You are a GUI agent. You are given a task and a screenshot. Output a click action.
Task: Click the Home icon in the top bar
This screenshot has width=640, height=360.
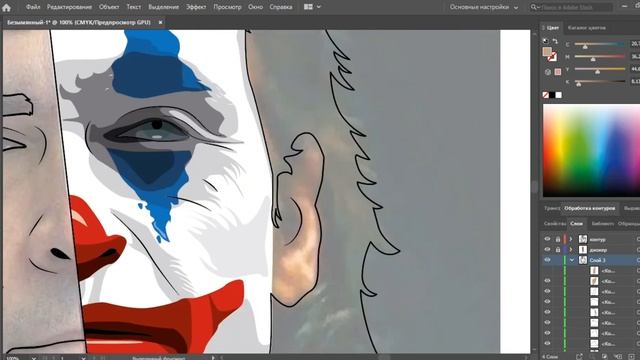(6, 7)
